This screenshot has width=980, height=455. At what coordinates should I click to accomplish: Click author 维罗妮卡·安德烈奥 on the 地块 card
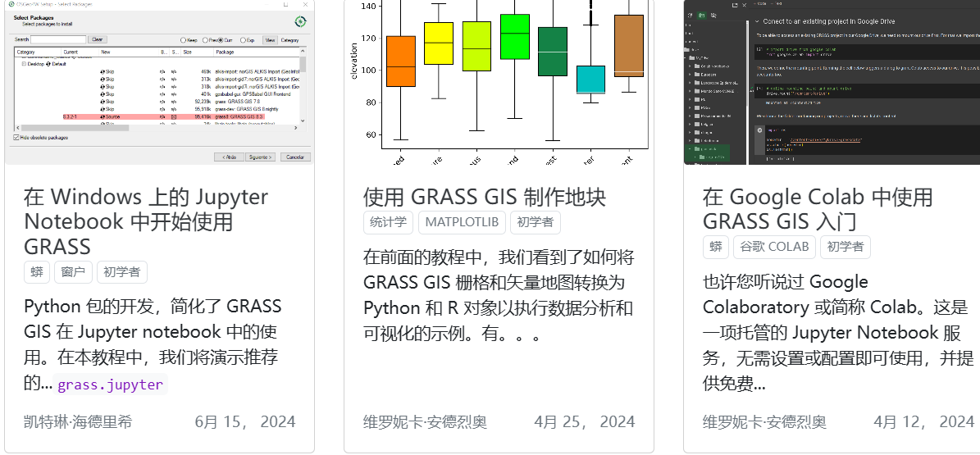click(x=425, y=422)
